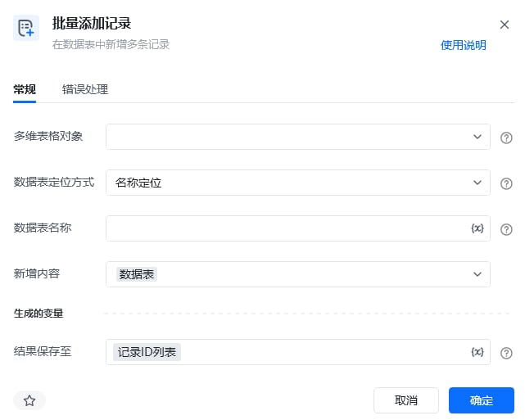This screenshot has width=525, height=420.
Task: Favorite this command with the star icon
Action: (x=29, y=400)
